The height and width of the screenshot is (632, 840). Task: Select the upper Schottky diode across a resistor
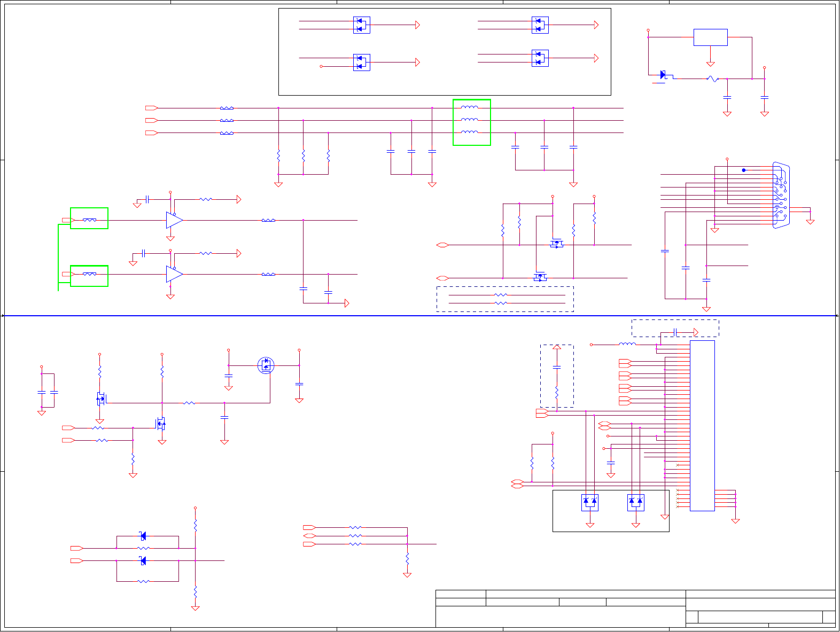tap(143, 536)
